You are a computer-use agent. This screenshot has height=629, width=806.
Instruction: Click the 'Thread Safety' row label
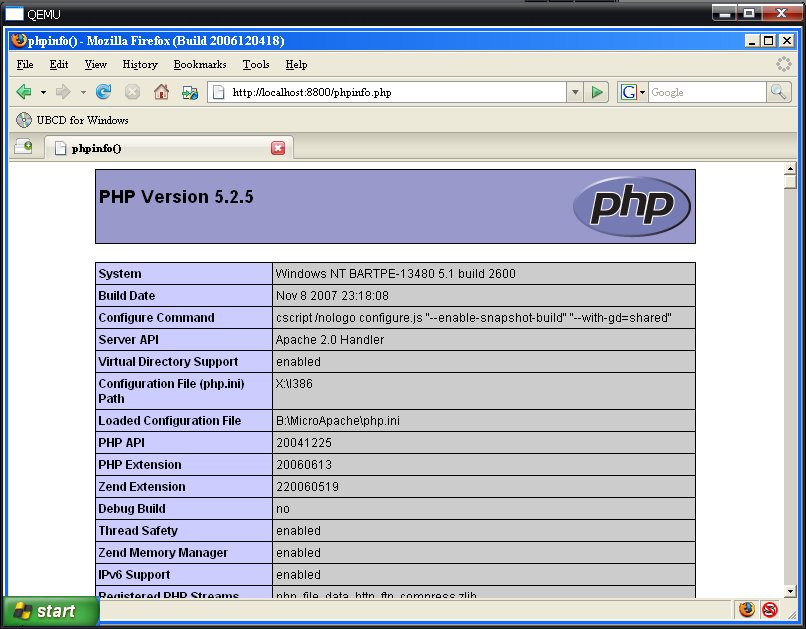(x=138, y=531)
